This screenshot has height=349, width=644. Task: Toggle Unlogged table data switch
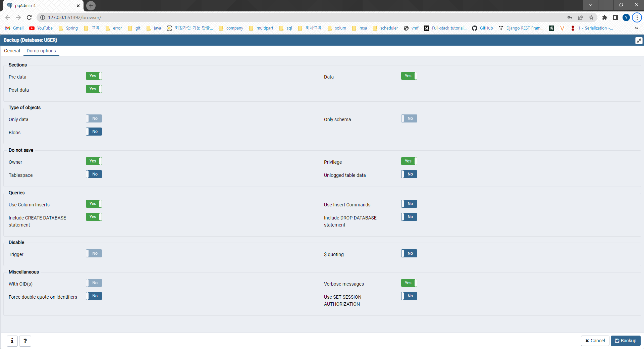[409, 174]
